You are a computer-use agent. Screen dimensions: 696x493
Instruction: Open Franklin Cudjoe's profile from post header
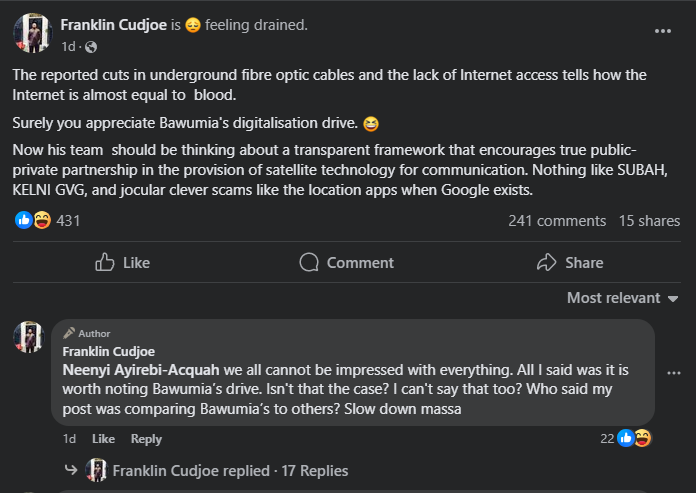coord(116,24)
